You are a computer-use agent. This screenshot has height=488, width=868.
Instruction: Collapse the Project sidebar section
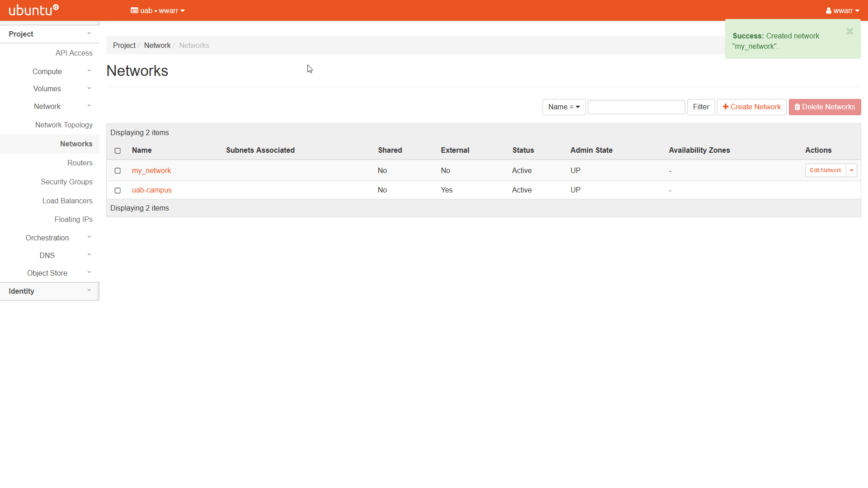(x=50, y=34)
